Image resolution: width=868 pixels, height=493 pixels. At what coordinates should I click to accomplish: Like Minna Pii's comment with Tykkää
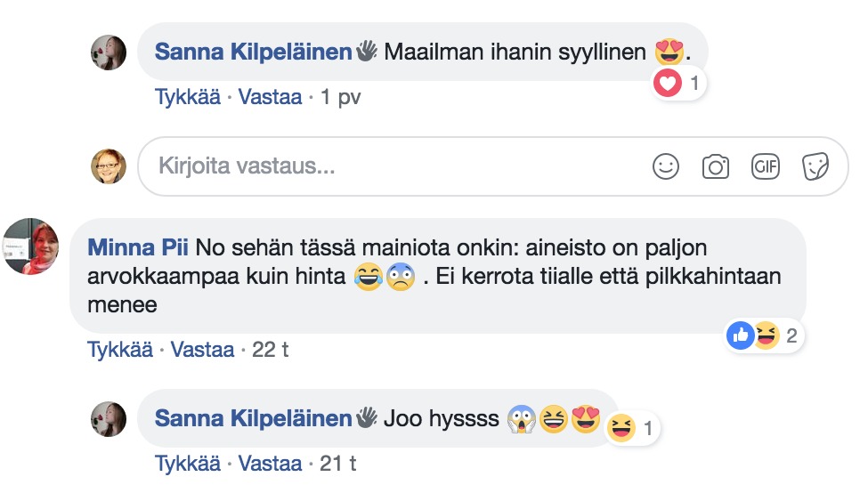point(119,350)
